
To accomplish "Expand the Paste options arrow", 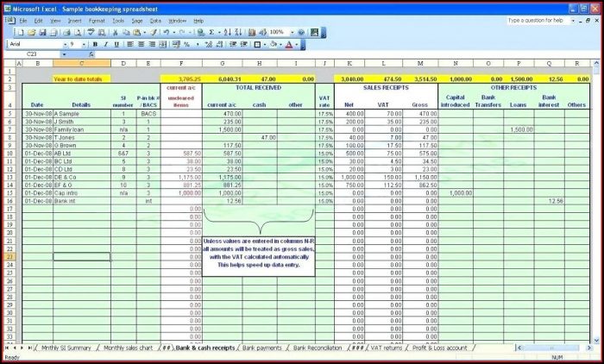I will pos(144,33).
